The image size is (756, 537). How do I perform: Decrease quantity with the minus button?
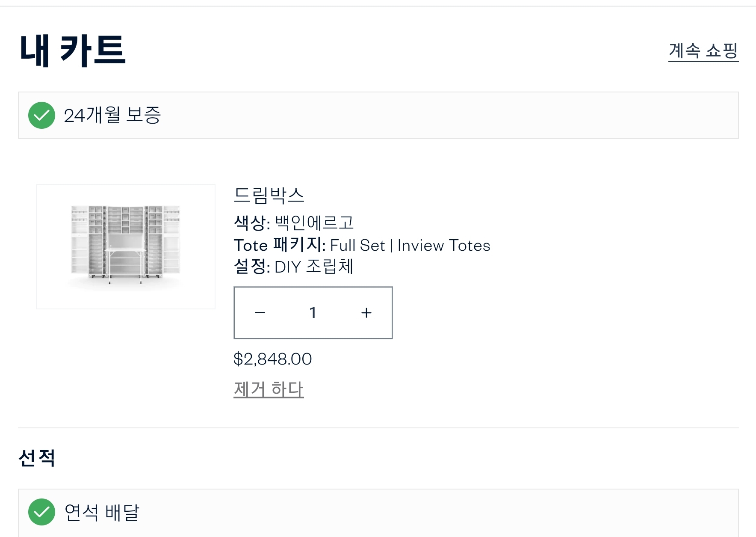click(x=260, y=313)
